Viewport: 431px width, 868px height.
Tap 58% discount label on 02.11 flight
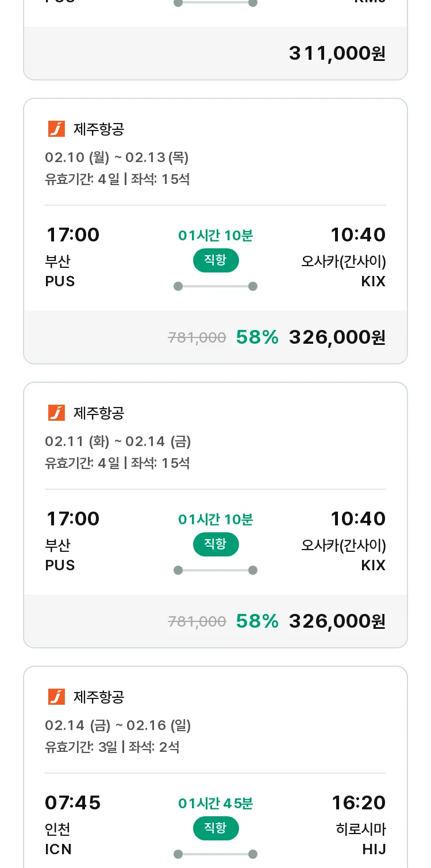pos(257,621)
